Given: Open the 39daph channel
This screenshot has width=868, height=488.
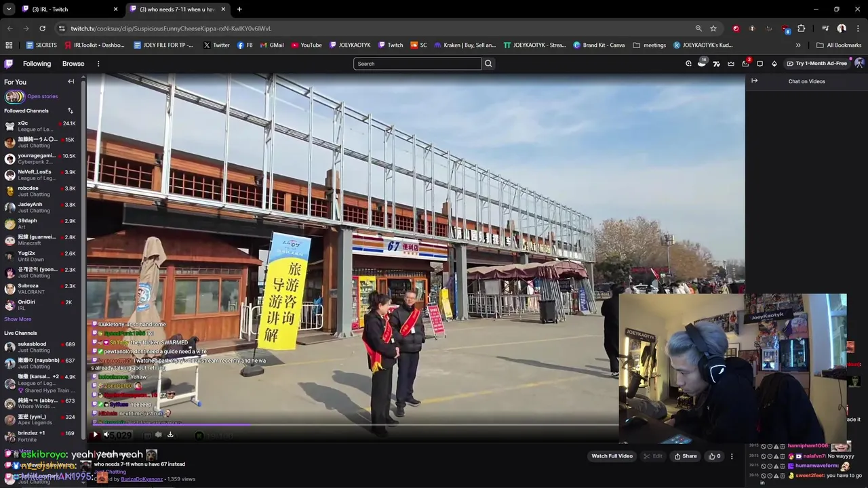Looking at the screenshot, I should [x=41, y=224].
